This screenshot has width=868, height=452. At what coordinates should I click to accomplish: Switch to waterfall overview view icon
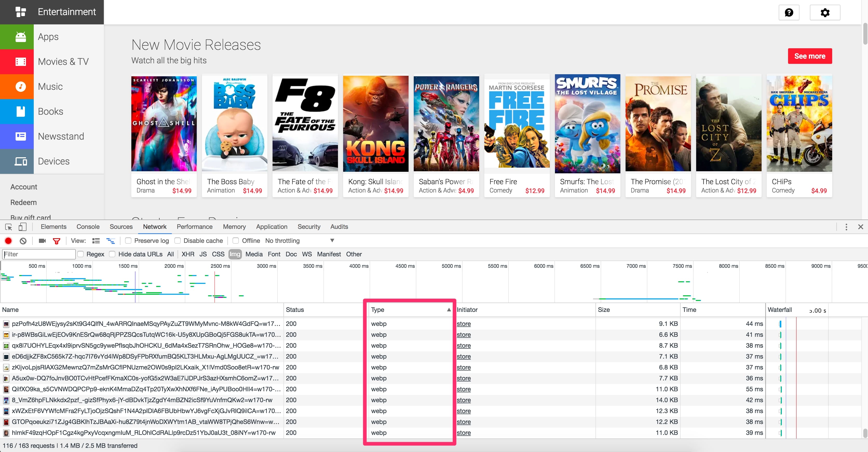coord(111,241)
